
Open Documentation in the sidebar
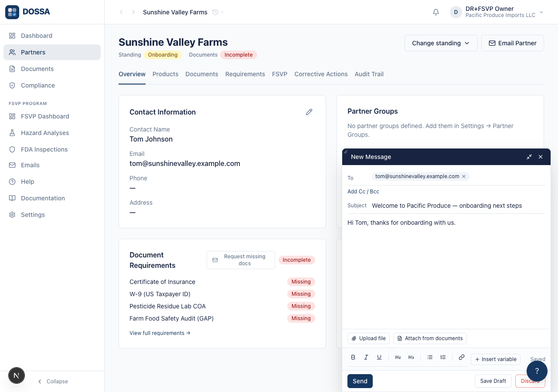[x=52, y=198]
